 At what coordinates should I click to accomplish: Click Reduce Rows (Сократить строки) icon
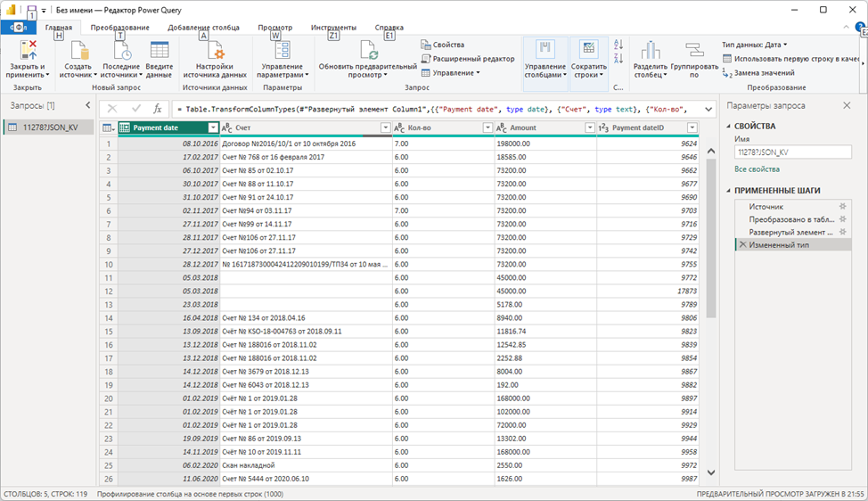588,49
